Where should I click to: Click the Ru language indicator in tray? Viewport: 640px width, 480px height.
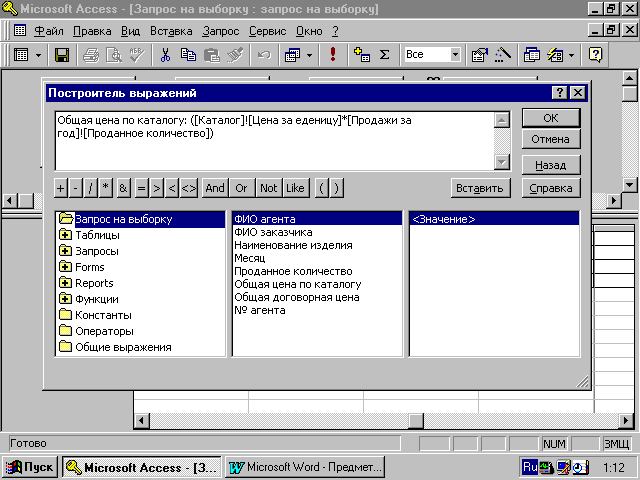(x=530, y=467)
